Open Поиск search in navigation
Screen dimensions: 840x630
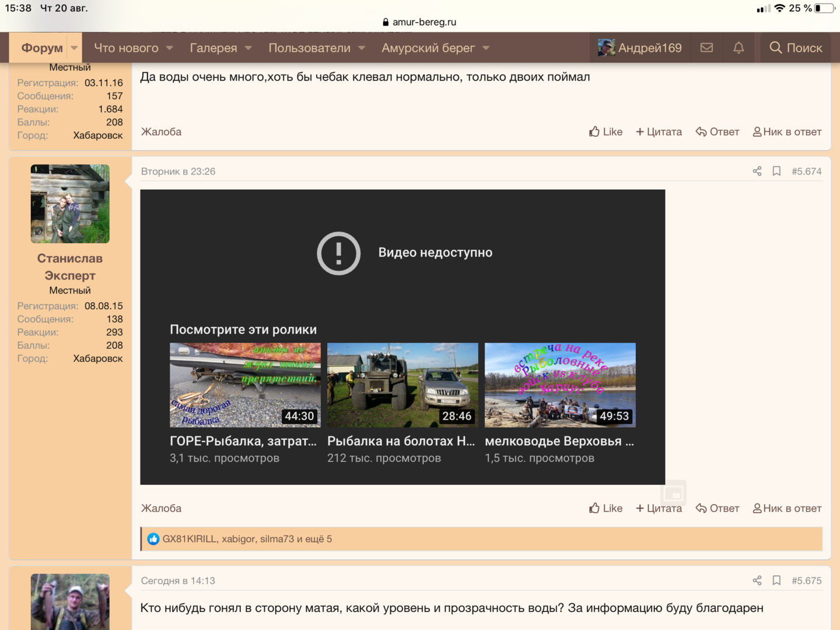[x=796, y=48]
